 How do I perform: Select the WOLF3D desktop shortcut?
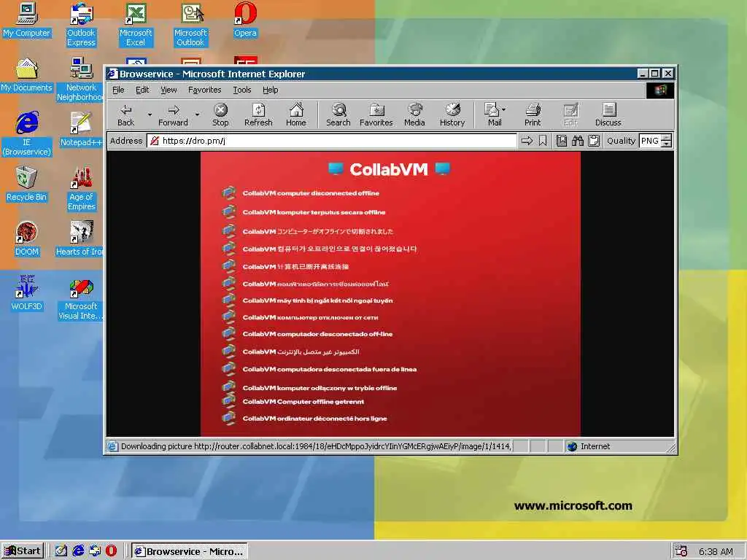coord(27,293)
